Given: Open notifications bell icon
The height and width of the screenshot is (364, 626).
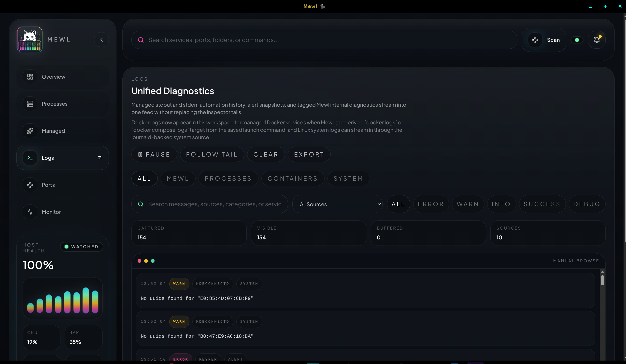Looking at the screenshot, I should tap(597, 40).
